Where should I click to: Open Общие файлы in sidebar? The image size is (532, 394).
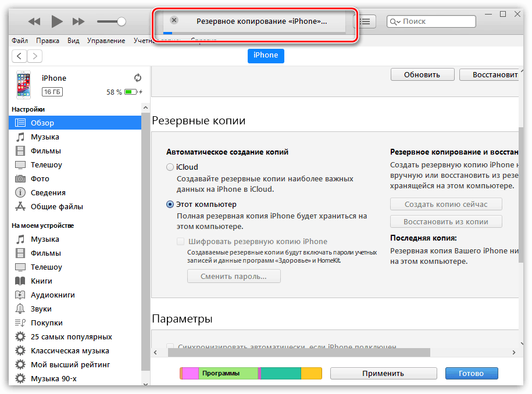[x=75, y=206]
